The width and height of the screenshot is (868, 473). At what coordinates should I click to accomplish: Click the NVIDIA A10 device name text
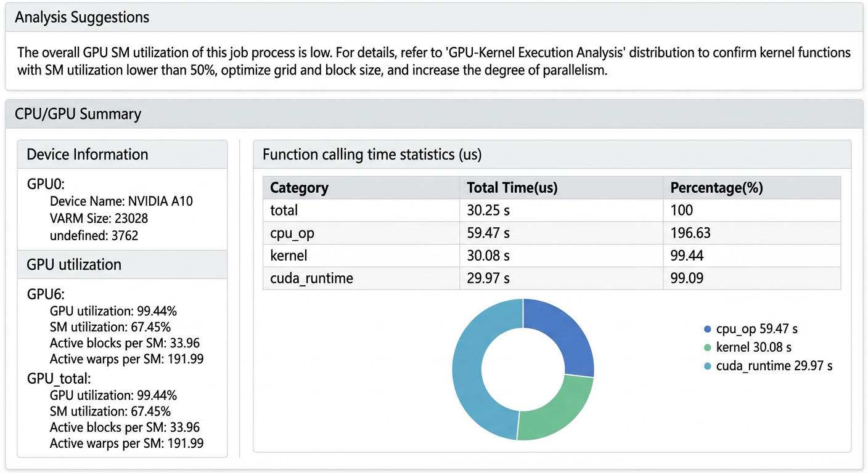click(160, 201)
